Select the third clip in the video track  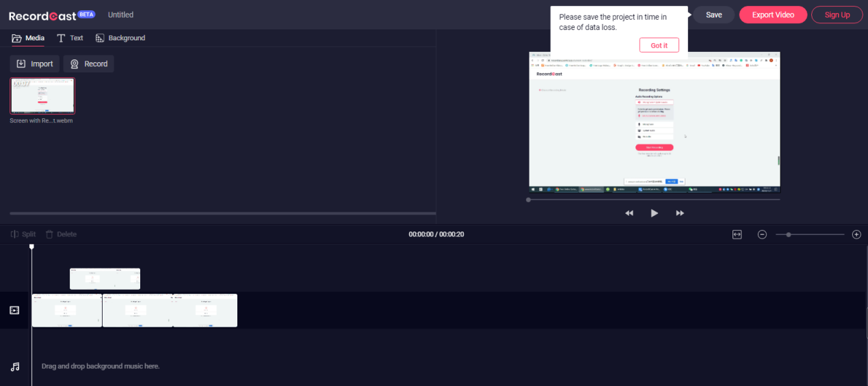[x=205, y=310]
